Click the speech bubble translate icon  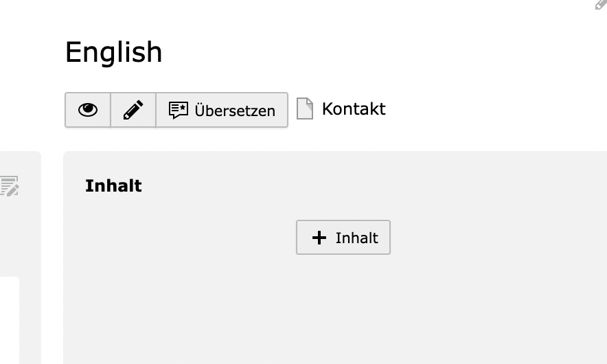[x=179, y=110]
